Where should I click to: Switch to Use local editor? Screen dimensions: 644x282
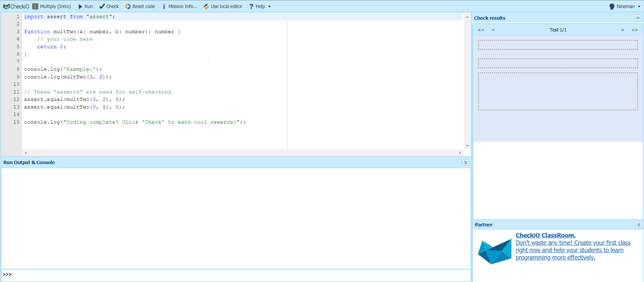click(x=223, y=6)
